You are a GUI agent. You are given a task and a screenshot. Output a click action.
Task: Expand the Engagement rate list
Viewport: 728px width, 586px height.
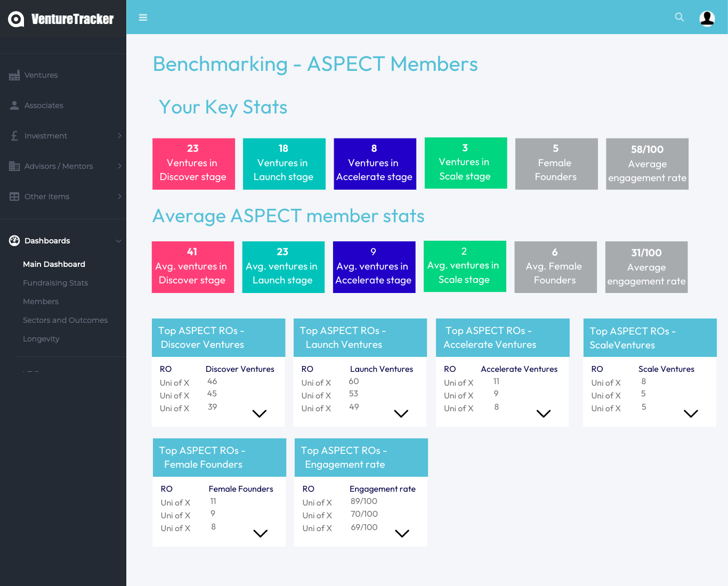click(x=402, y=533)
